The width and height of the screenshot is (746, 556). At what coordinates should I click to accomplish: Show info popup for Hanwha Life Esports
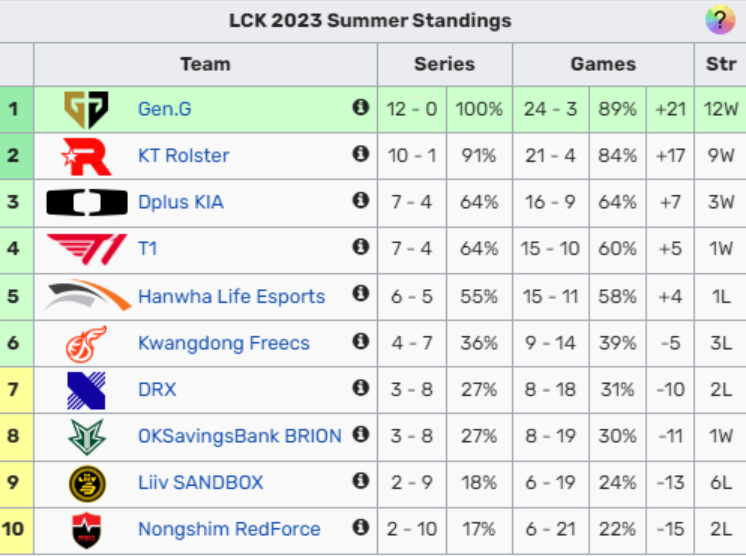[361, 293]
